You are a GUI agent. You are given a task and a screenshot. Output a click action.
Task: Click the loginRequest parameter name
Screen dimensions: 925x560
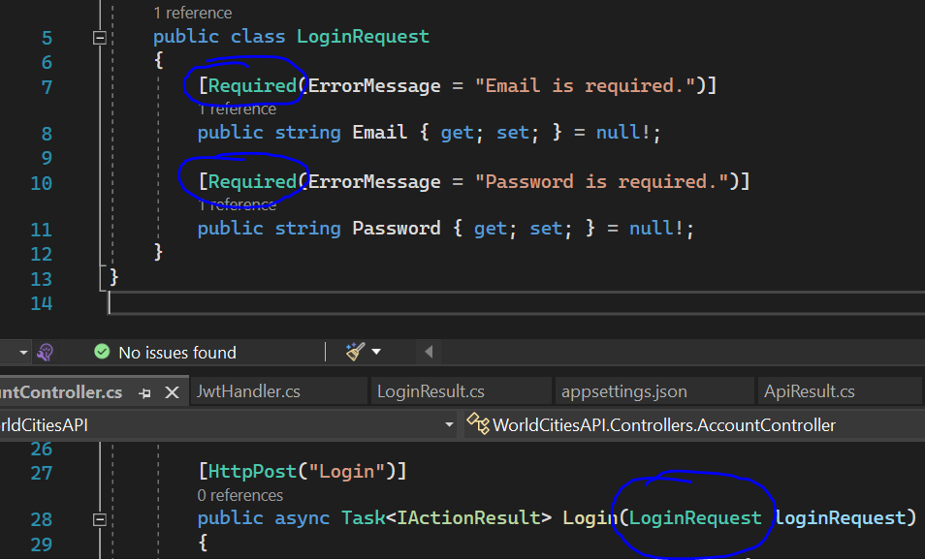pos(840,518)
